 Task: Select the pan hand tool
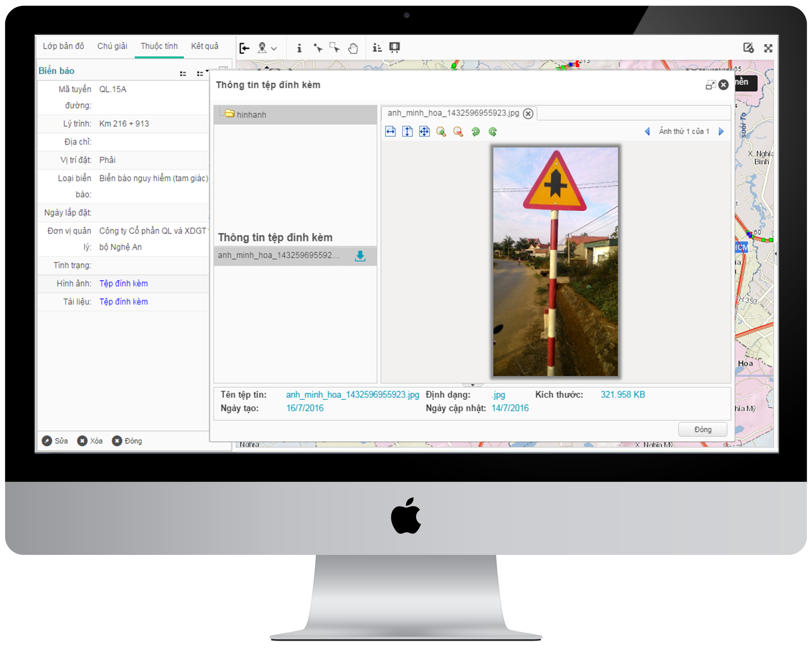pos(353,48)
